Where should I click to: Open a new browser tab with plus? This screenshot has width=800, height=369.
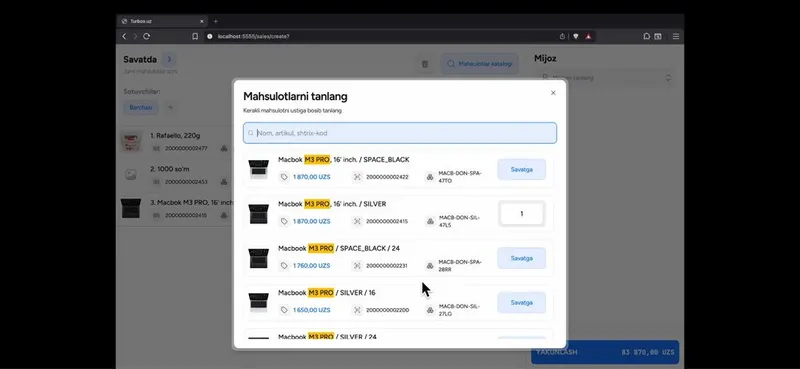point(215,21)
